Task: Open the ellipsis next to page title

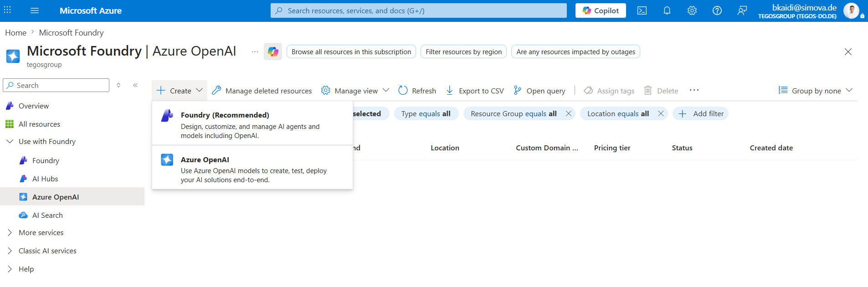Action: click(x=255, y=52)
